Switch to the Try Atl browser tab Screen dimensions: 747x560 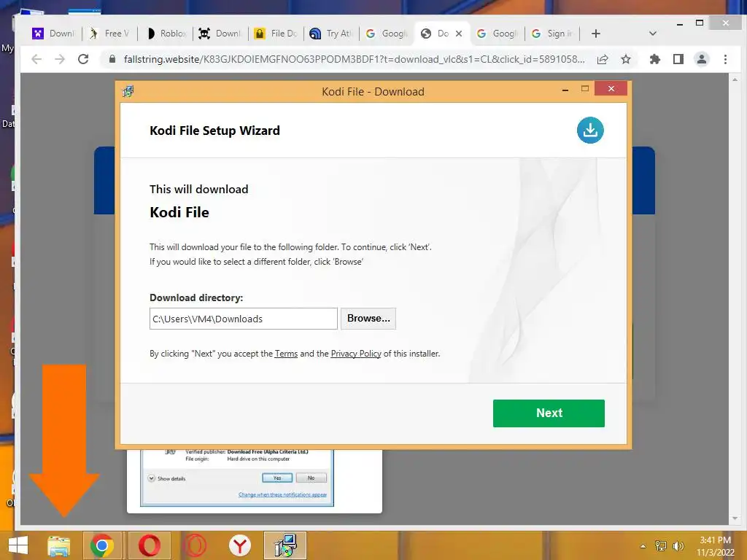[x=331, y=34]
